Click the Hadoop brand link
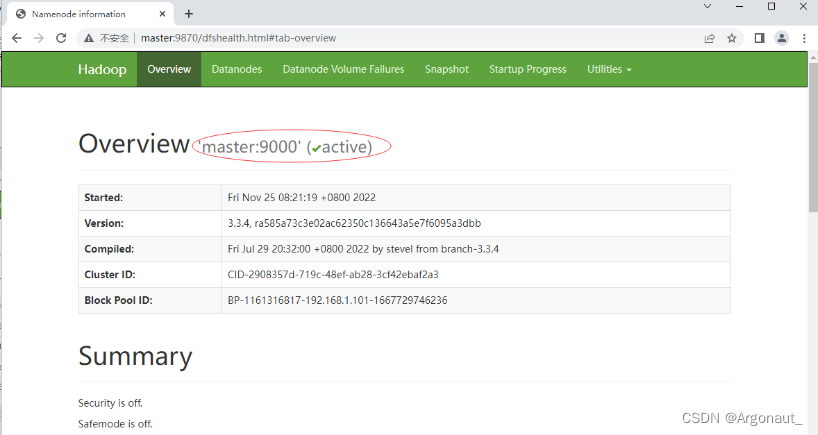Screen dimensions: 818x435 (x=102, y=69)
